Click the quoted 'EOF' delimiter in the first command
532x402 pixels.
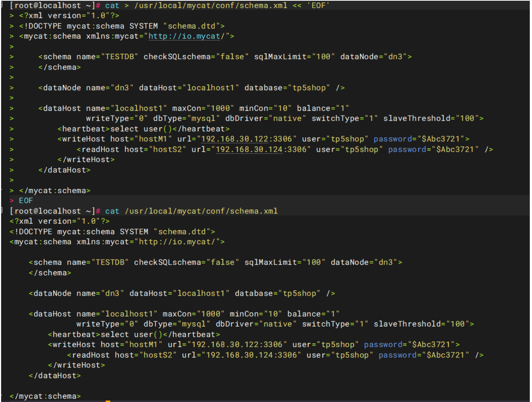(x=319, y=6)
